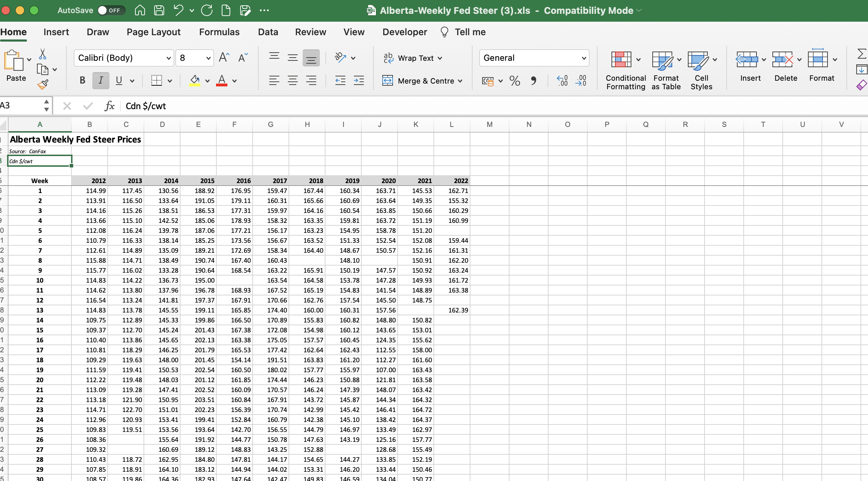Click the Cut scissors icon
This screenshot has height=481, width=868.
(x=43, y=54)
